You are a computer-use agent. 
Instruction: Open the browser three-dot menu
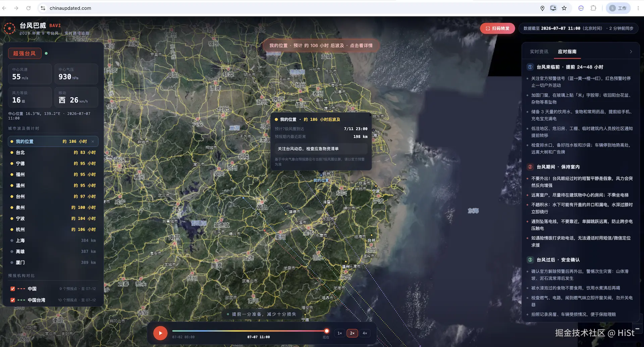[638, 8]
